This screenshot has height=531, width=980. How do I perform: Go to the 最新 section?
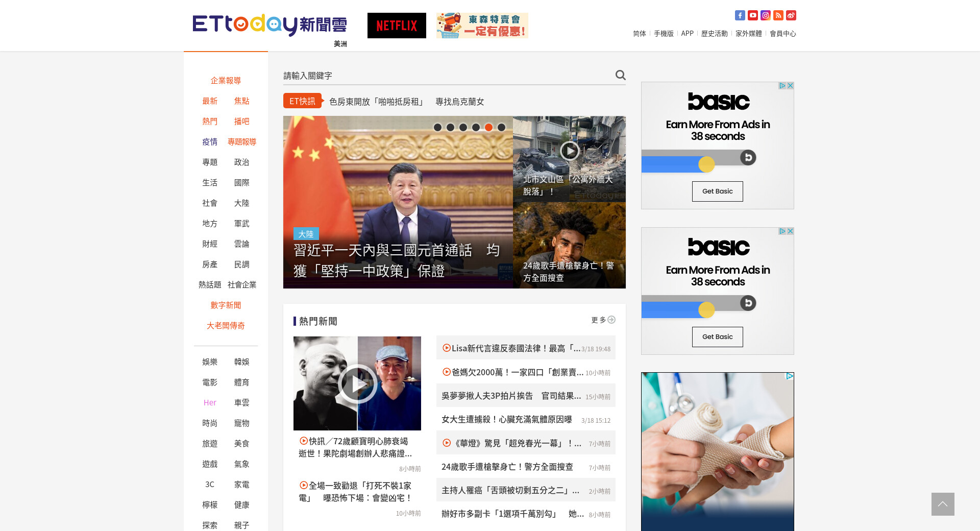[x=210, y=101]
